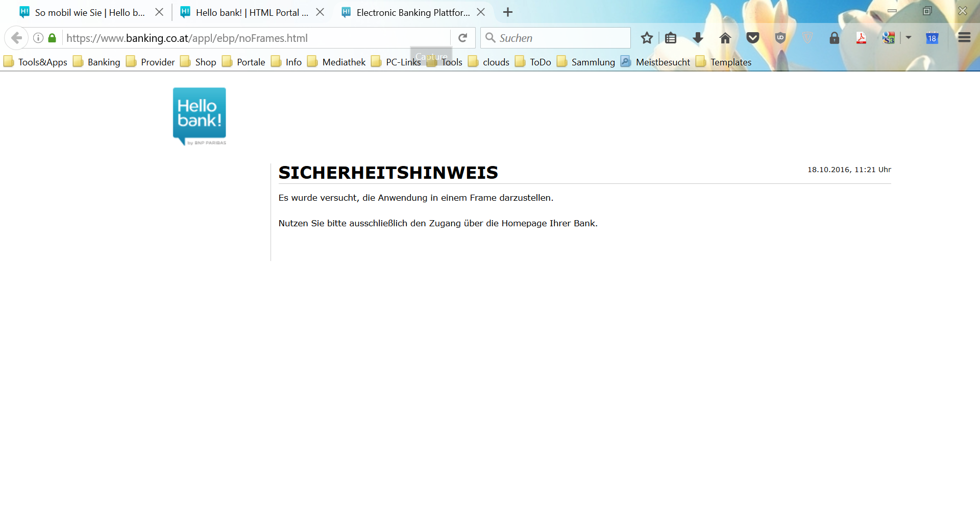This screenshot has height=521, width=980.
Task: Open the bookmarks list icon
Action: pos(671,38)
